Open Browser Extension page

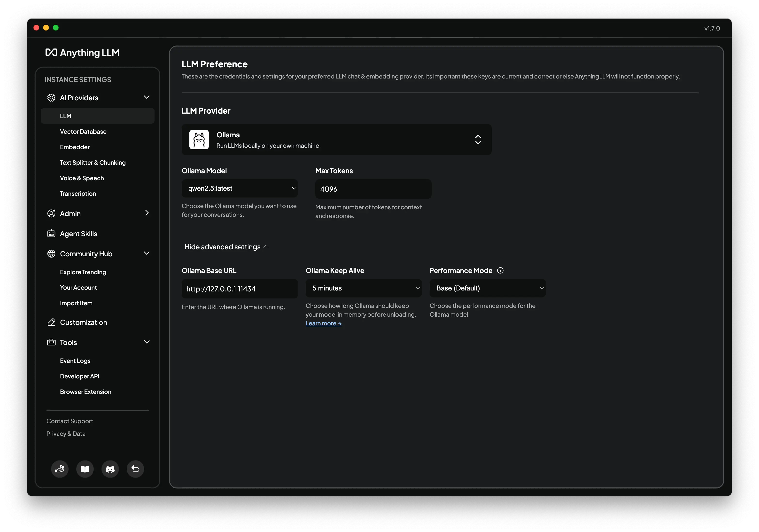(86, 392)
